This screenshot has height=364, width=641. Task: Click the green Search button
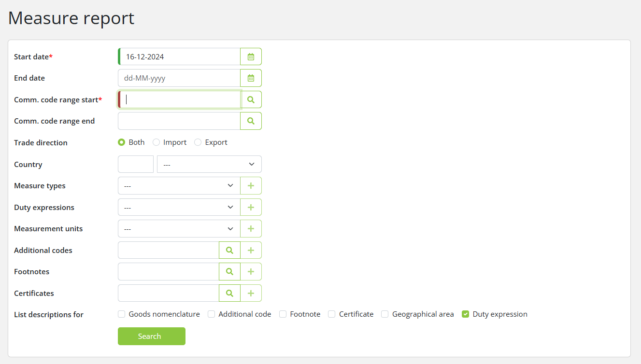pyautogui.click(x=151, y=336)
